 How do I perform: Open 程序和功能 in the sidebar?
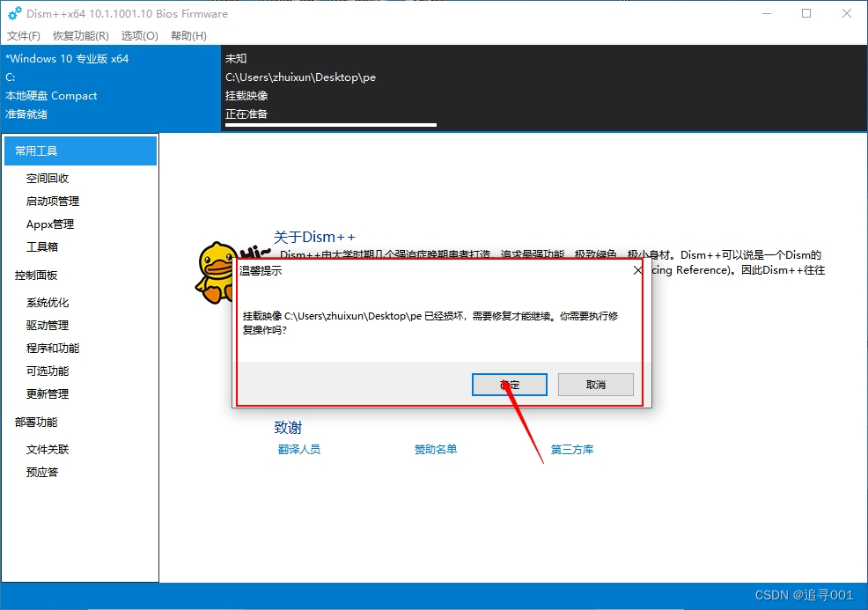click(53, 349)
